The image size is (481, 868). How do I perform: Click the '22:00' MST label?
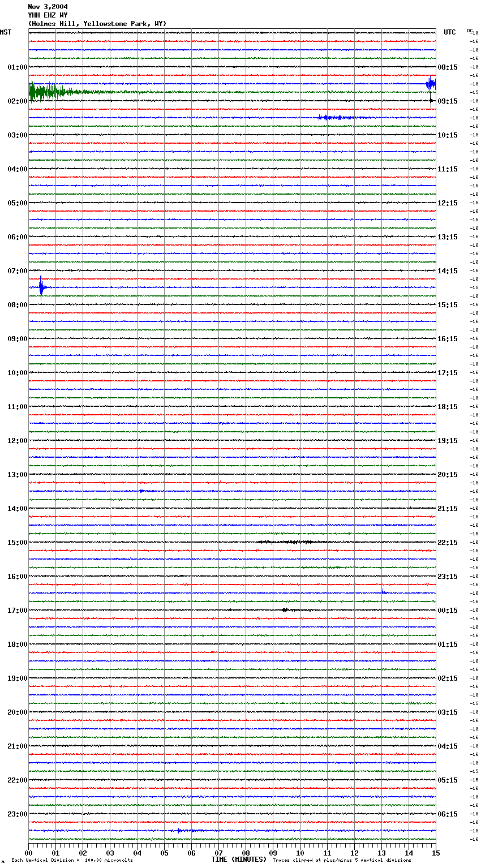click(18, 780)
